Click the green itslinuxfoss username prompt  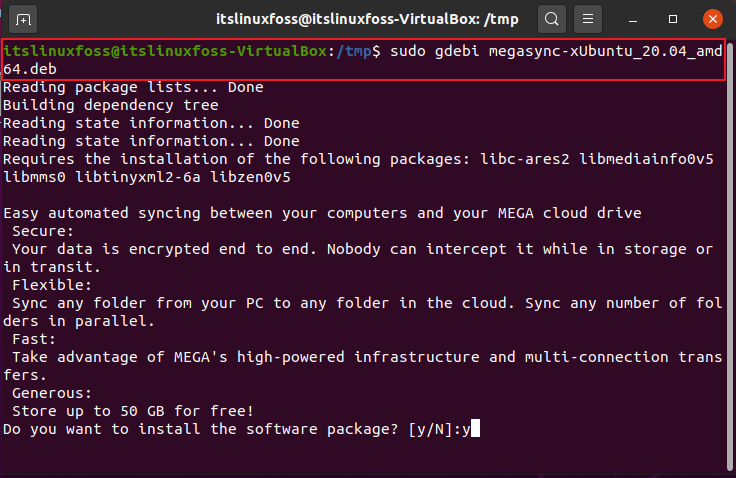pyautogui.click(x=165, y=51)
